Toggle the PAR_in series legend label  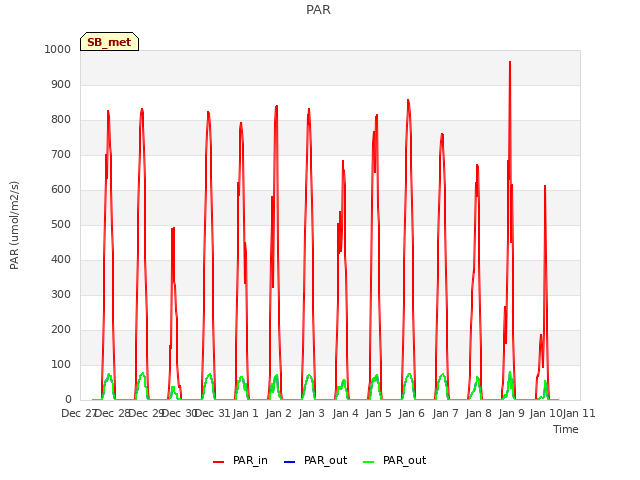pos(250,460)
